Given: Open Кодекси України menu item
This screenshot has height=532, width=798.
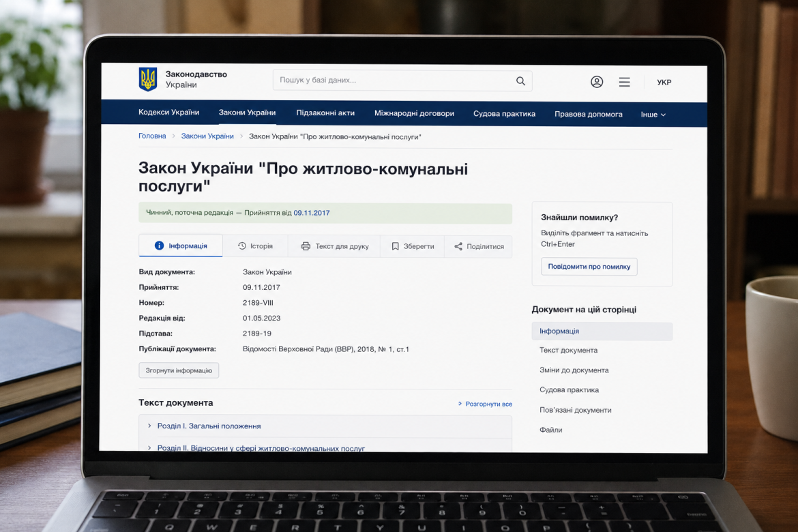Looking at the screenshot, I should (x=169, y=112).
